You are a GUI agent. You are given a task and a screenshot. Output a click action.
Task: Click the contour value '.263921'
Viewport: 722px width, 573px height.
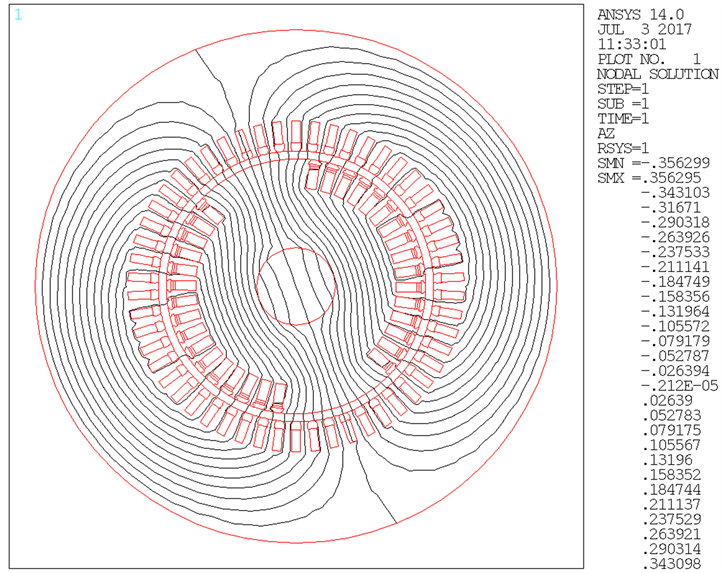[672, 534]
